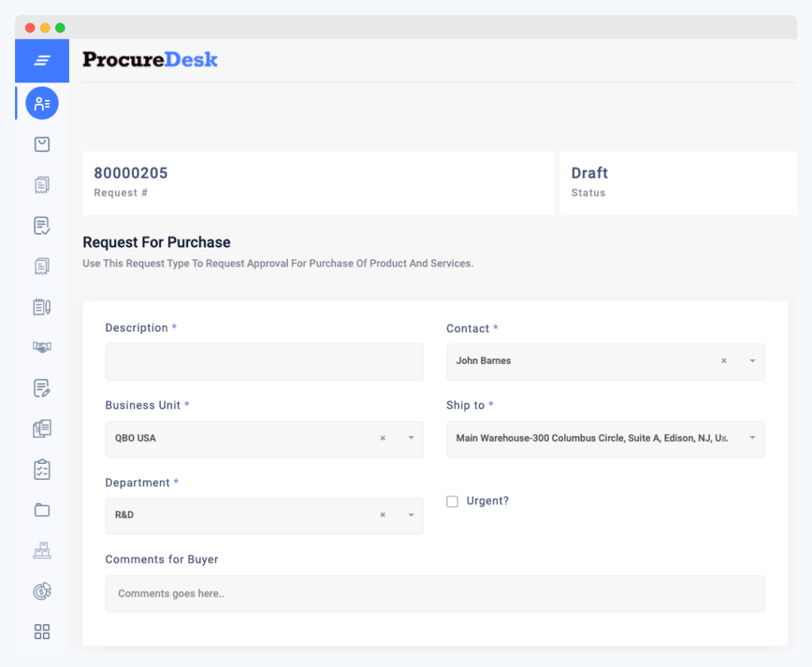Select the inventory boxes icon

point(41,550)
